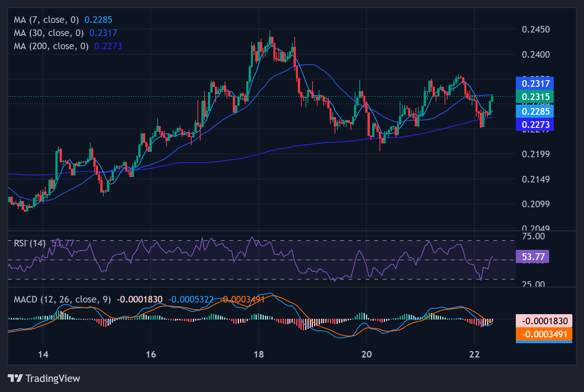Click the pink -0.0001830 MACD histogram tag

544,321
